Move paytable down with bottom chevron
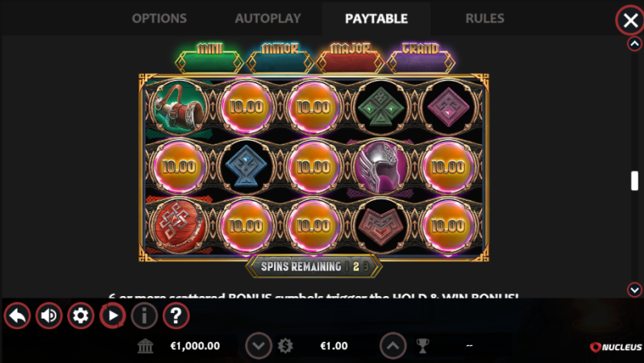 pyautogui.click(x=634, y=290)
